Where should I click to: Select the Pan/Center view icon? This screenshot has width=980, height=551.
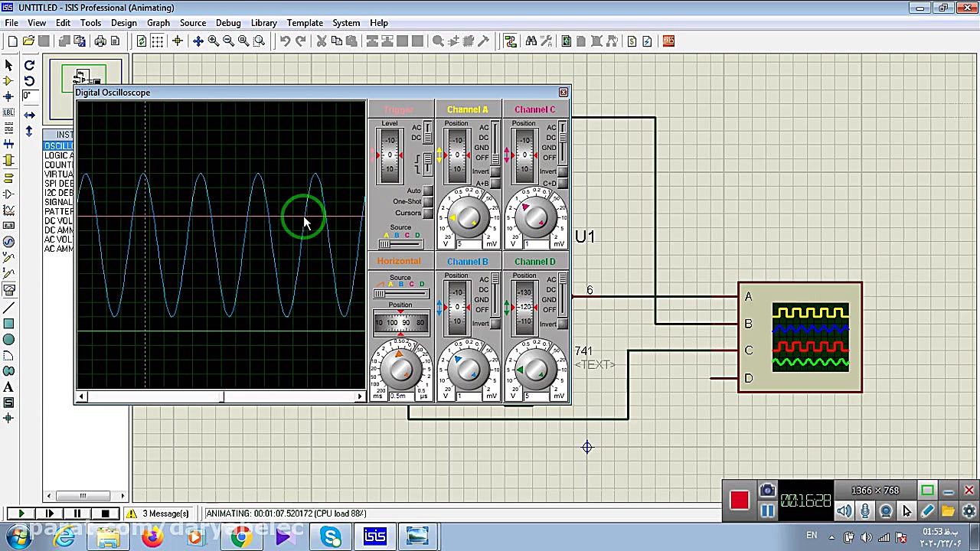pyautogui.click(x=198, y=41)
